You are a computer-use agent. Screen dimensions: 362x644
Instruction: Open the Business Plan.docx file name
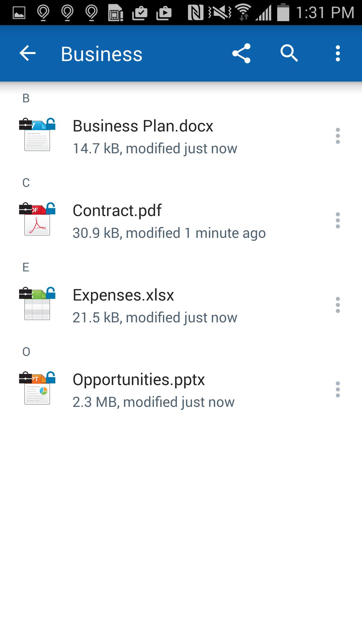[x=143, y=126]
